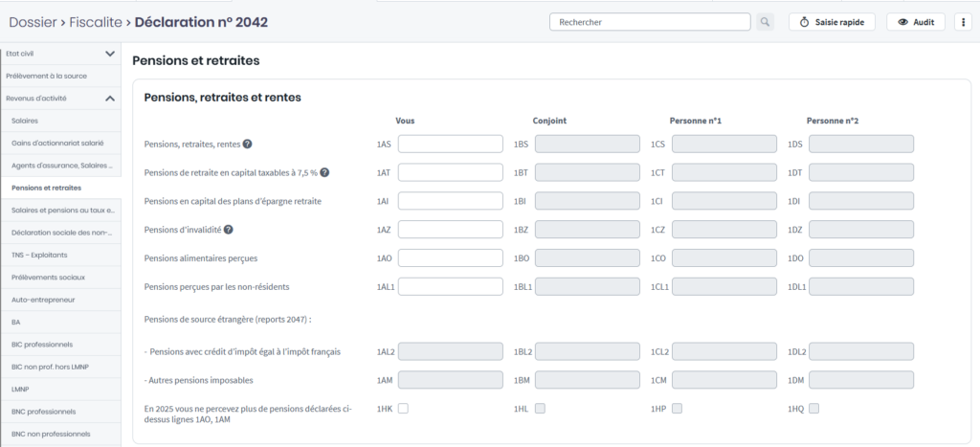Image resolution: width=980 pixels, height=447 pixels.
Task: Toggle the 1HQ checkbox for Personne n°2
Action: coord(814,409)
